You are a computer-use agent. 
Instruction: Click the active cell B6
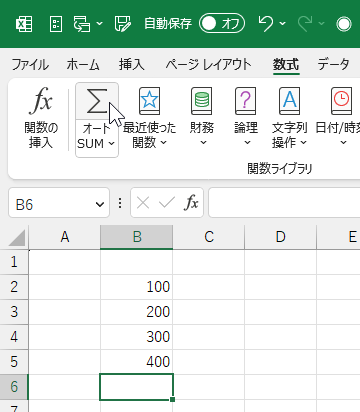point(137,387)
